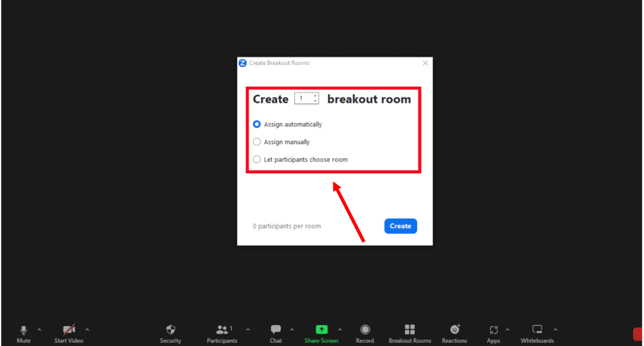
Task: Expand the arrow next to the Apps icon
Action: (508, 329)
